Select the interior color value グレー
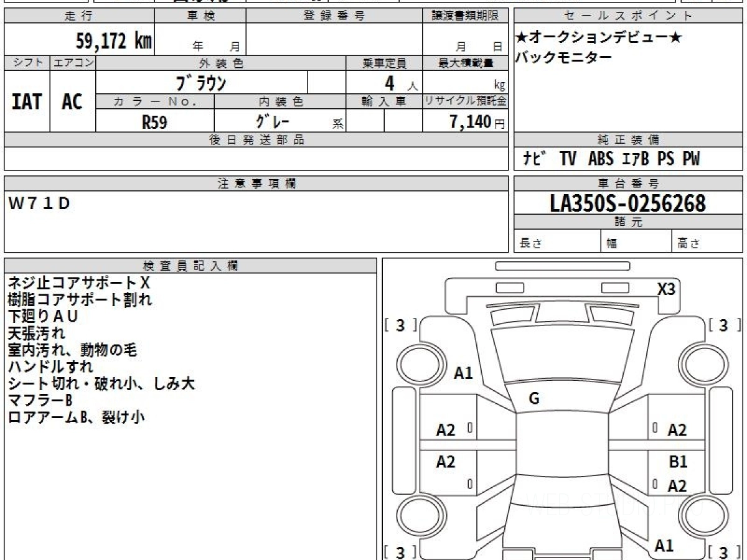The height and width of the screenshot is (560, 747). click(272, 121)
